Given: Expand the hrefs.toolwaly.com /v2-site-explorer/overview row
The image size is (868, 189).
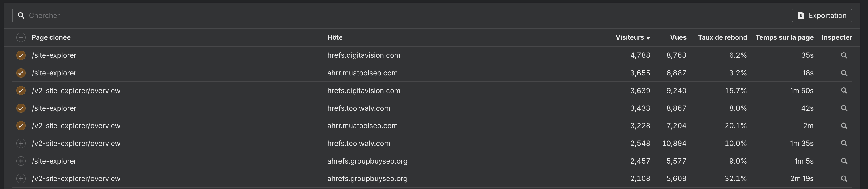Looking at the screenshot, I should [x=21, y=143].
